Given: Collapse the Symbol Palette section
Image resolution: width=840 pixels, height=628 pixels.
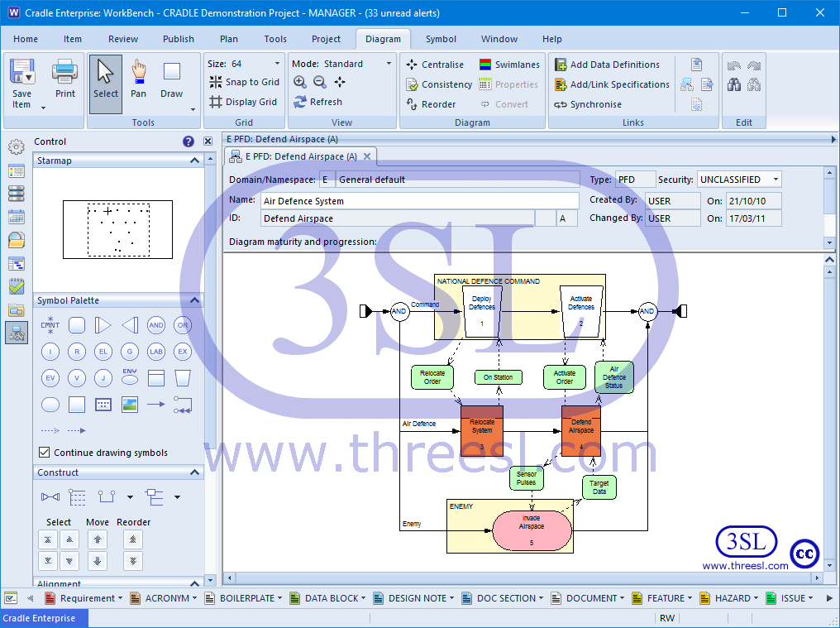Looking at the screenshot, I should coord(194,300).
